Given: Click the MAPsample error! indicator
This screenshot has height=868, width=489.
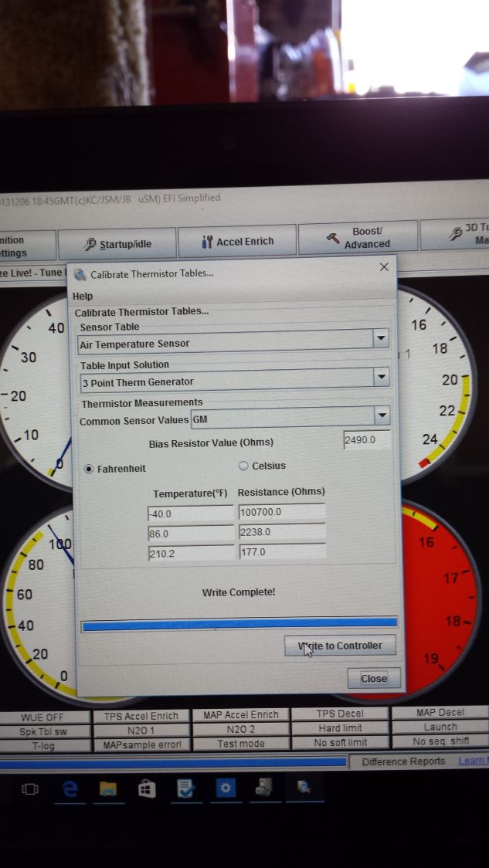Looking at the screenshot, I should (x=141, y=745).
